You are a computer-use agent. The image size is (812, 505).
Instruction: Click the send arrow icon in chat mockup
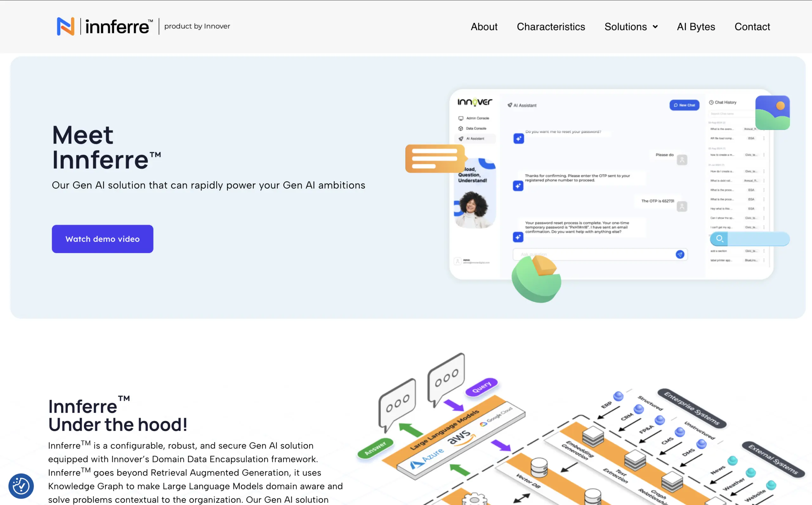pos(680,255)
